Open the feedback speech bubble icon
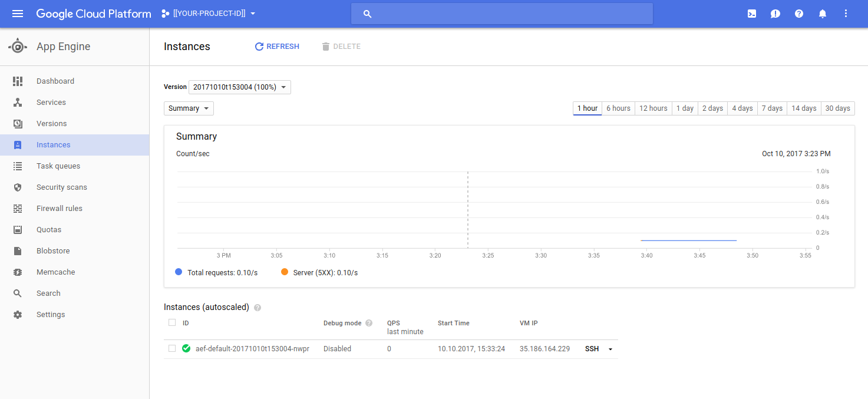This screenshot has height=399, width=868. click(775, 14)
